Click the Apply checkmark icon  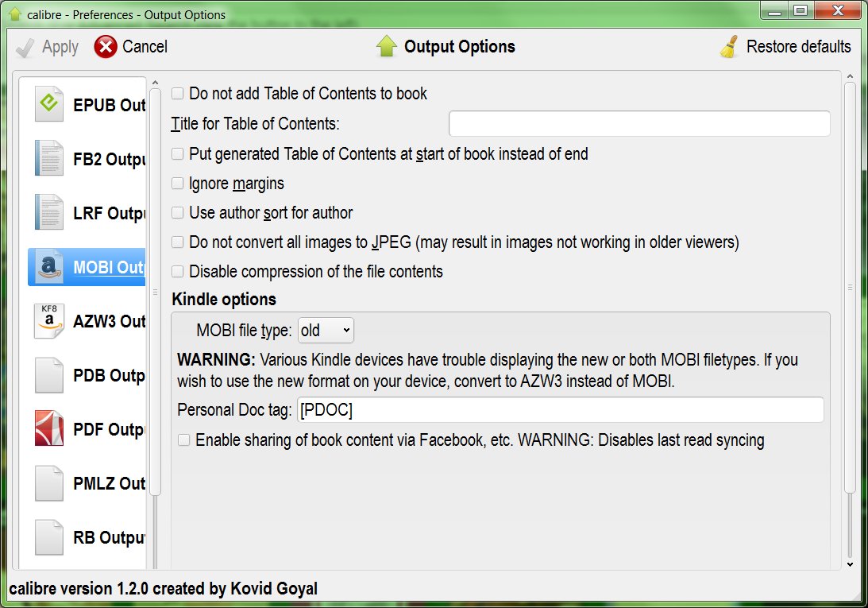point(25,48)
